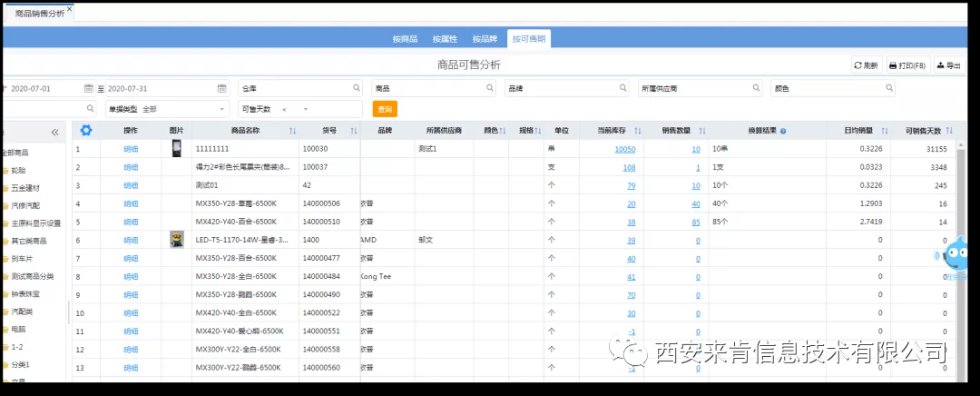Image resolution: width=980 pixels, height=396 pixels.
Task: Sort the table by 销售数量 column
Action: 701,131
